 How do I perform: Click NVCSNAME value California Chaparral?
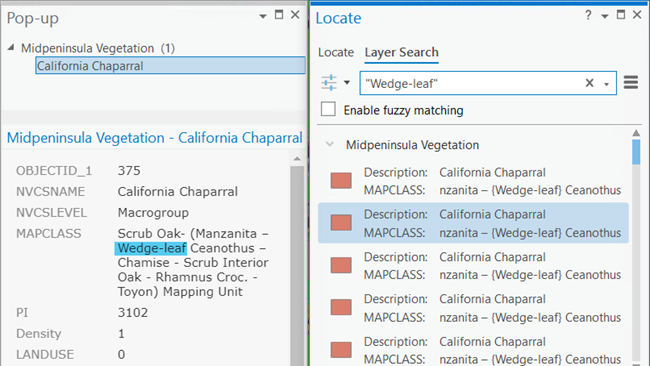[x=177, y=191]
